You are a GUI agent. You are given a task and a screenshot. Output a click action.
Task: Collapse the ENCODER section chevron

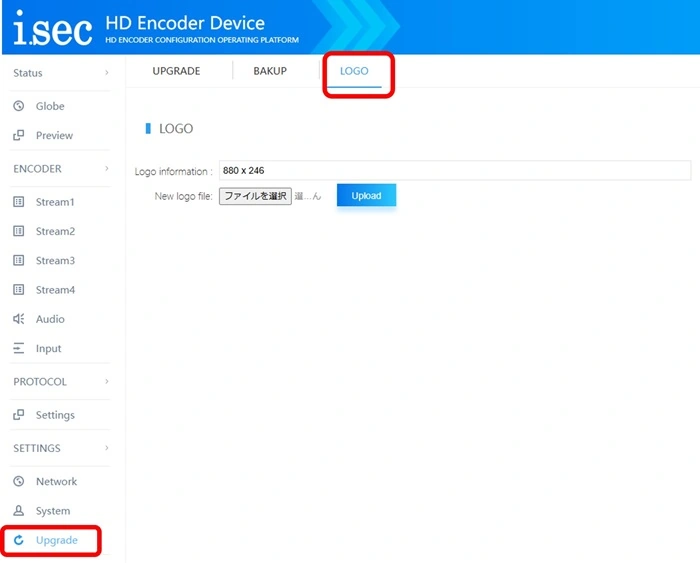(x=107, y=168)
